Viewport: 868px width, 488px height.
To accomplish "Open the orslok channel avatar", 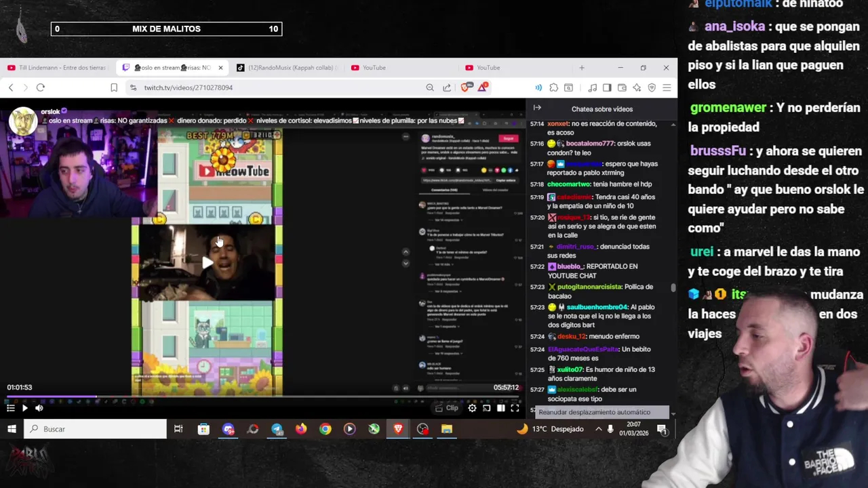I will [22, 121].
